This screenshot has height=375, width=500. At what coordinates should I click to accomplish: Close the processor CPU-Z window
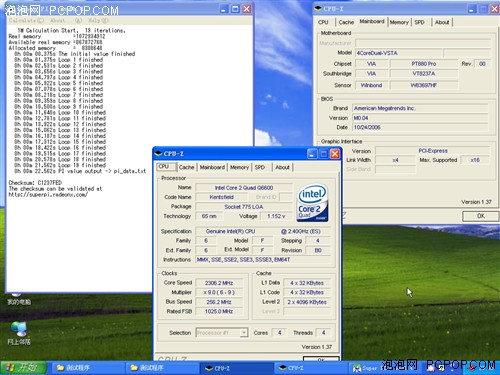click(x=335, y=154)
